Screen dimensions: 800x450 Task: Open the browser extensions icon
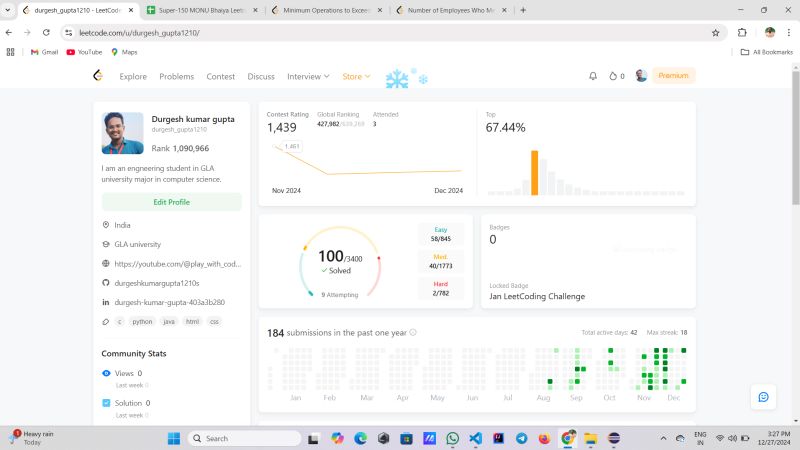[742, 33]
